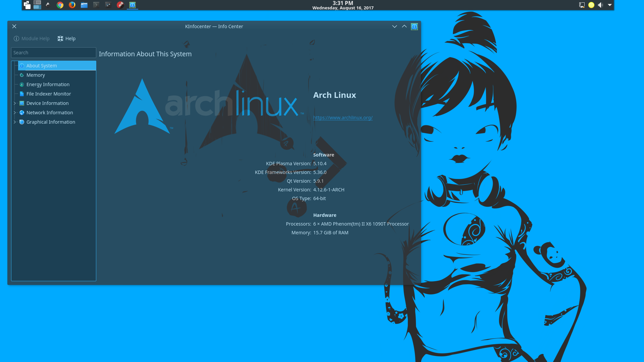The width and height of the screenshot is (644, 362).
Task: Click the red pen application icon
Action: (x=120, y=5)
